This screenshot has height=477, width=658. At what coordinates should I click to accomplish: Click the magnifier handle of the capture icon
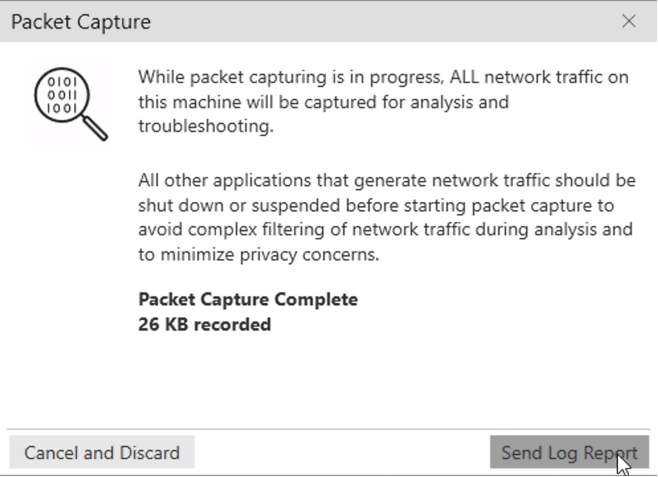click(95, 128)
